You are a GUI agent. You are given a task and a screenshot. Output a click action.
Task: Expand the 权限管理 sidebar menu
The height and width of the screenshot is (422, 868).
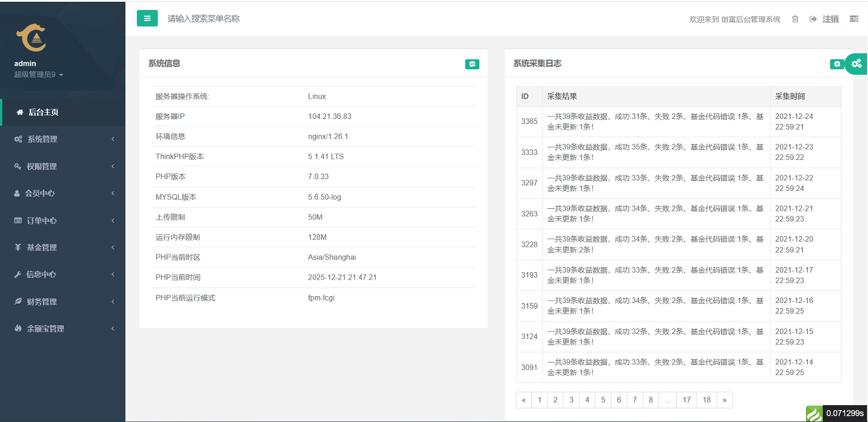coord(62,167)
